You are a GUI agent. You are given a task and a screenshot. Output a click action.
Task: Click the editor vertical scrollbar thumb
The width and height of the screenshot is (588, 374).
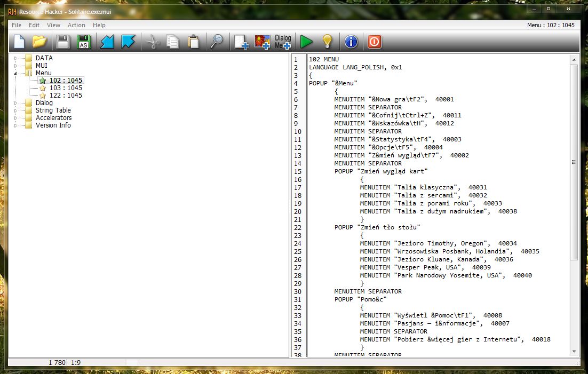click(x=574, y=162)
